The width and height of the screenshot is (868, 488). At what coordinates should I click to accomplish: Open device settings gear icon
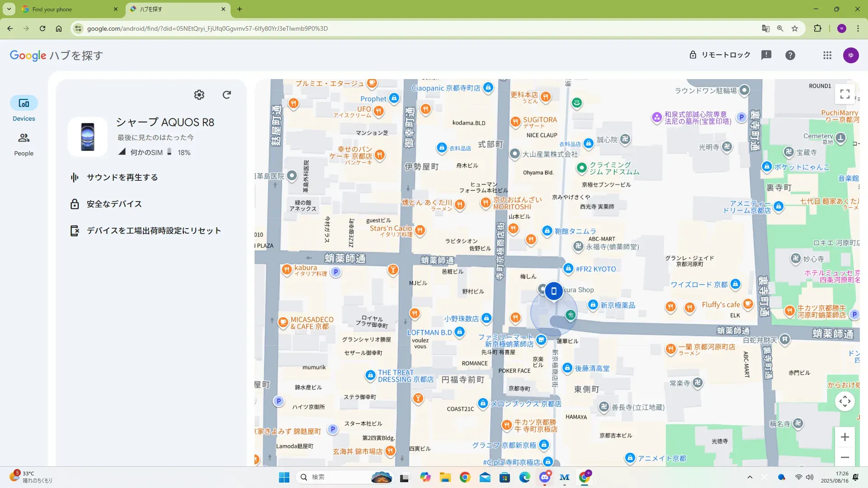pos(199,94)
